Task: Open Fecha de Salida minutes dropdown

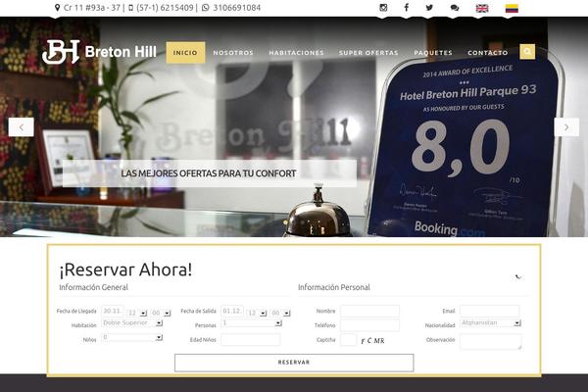Action: 280,313
